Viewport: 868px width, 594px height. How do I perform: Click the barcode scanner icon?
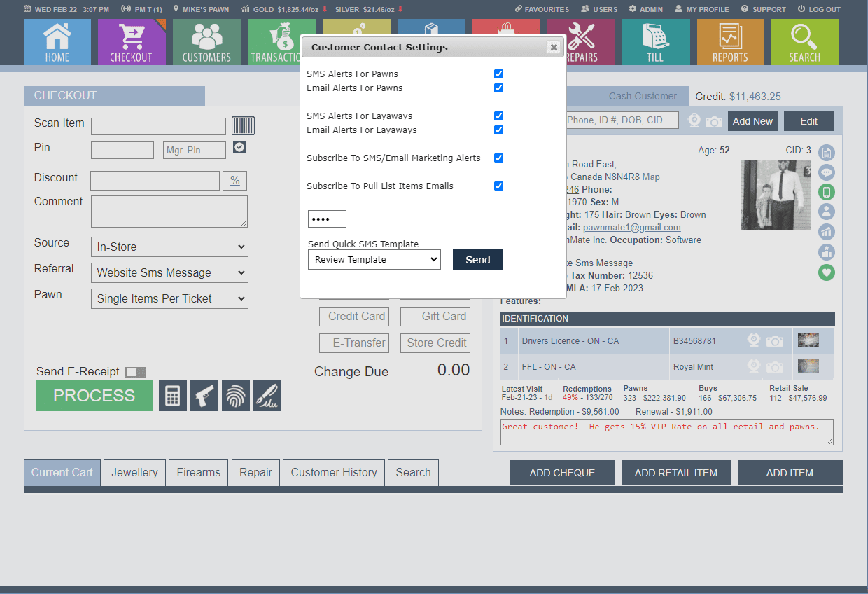click(243, 126)
